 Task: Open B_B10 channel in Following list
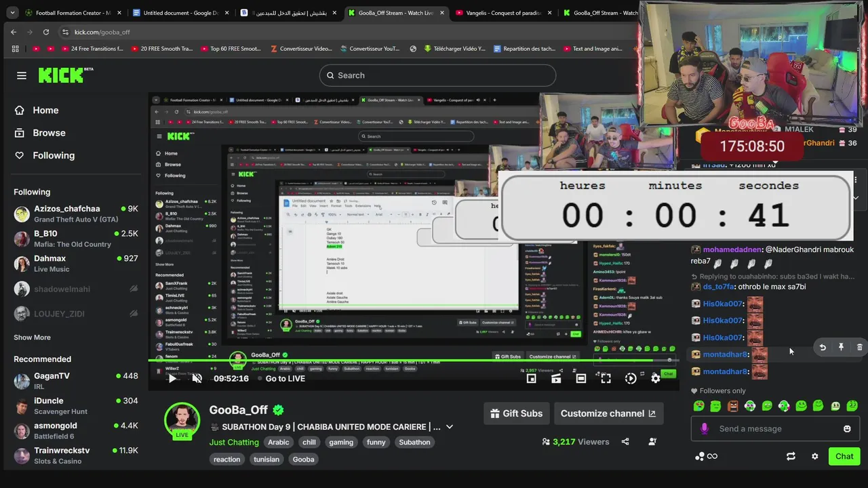(x=76, y=239)
